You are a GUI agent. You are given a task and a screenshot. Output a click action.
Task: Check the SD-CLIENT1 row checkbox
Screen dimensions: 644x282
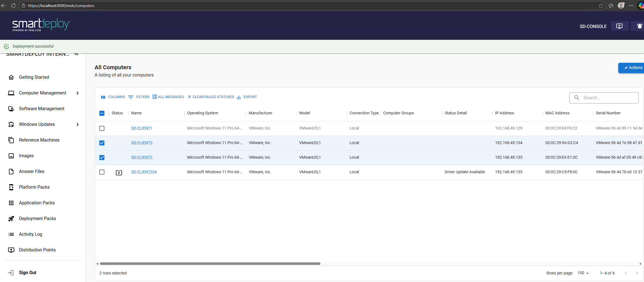point(102,128)
